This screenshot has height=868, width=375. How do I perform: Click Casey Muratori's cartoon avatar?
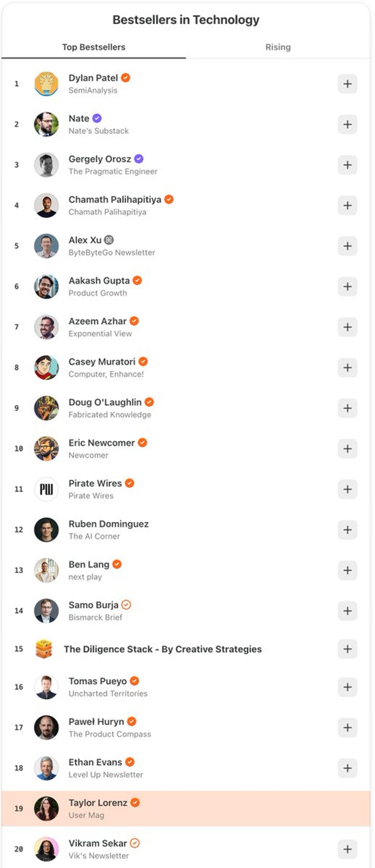[47, 367]
